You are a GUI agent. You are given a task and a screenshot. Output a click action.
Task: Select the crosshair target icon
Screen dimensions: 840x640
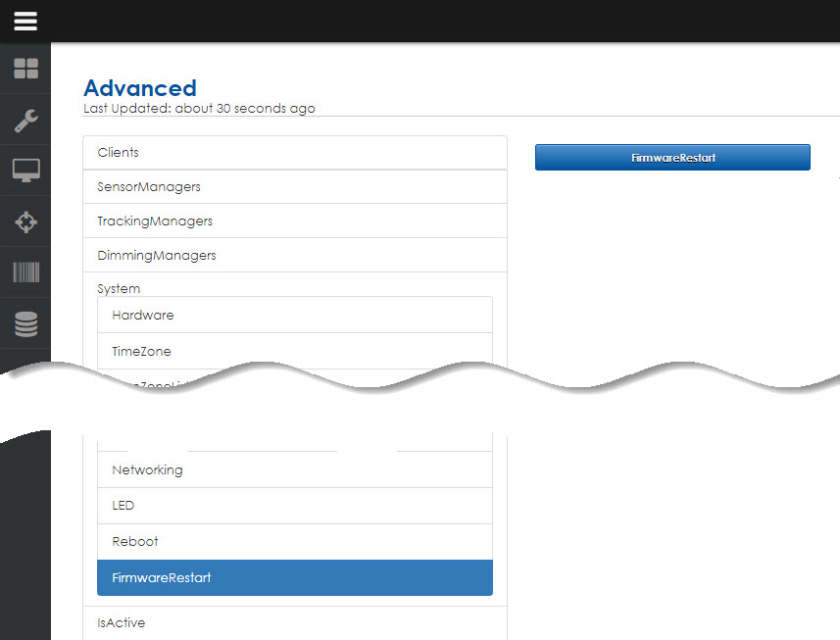click(x=25, y=222)
